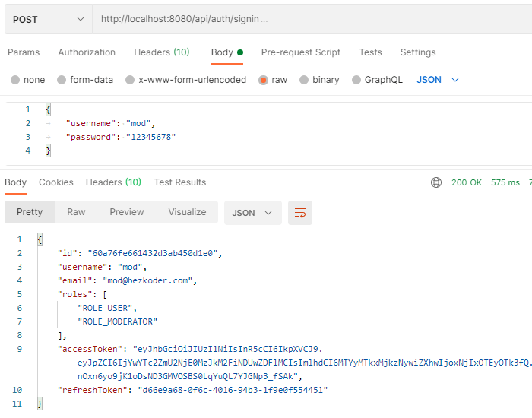This screenshot has width=532, height=418.
Task: Open the raw body JSON format dropdown
Action: 438,80
